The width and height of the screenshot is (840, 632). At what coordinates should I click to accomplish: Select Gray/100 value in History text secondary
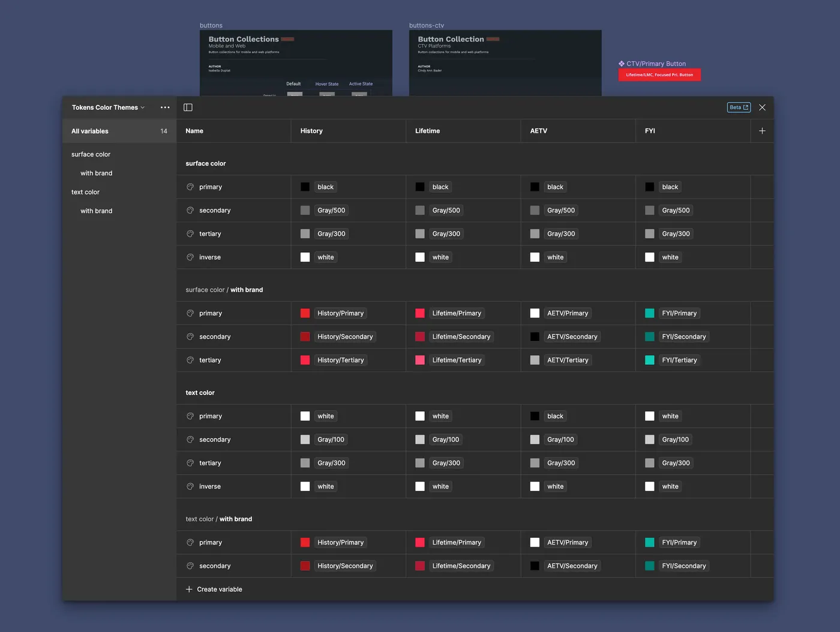[x=331, y=439]
